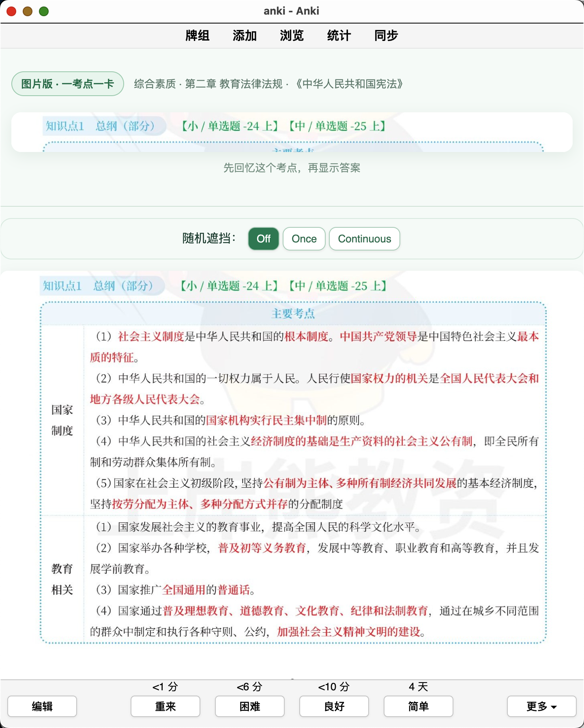Click the <6 分 interval label
The image size is (584, 728).
click(x=249, y=687)
